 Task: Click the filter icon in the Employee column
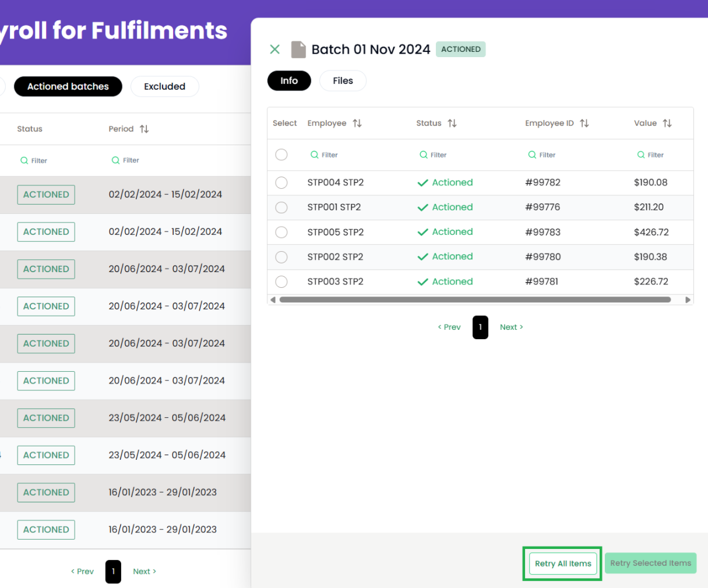tap(315, 154)
